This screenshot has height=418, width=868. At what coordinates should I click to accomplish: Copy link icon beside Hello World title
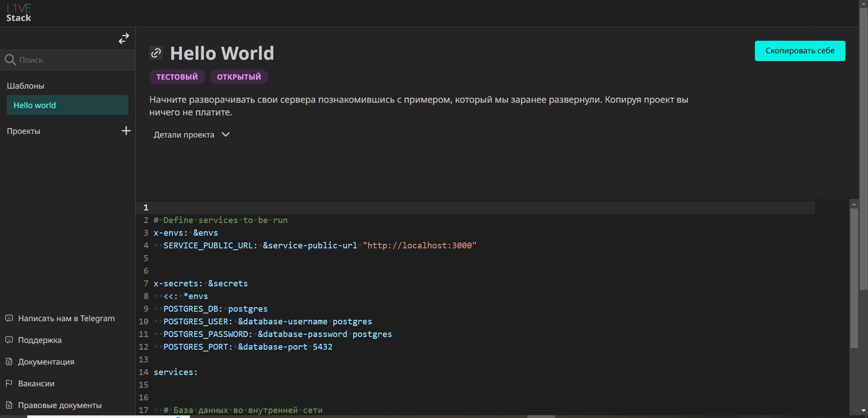click(x=156, y=53)
